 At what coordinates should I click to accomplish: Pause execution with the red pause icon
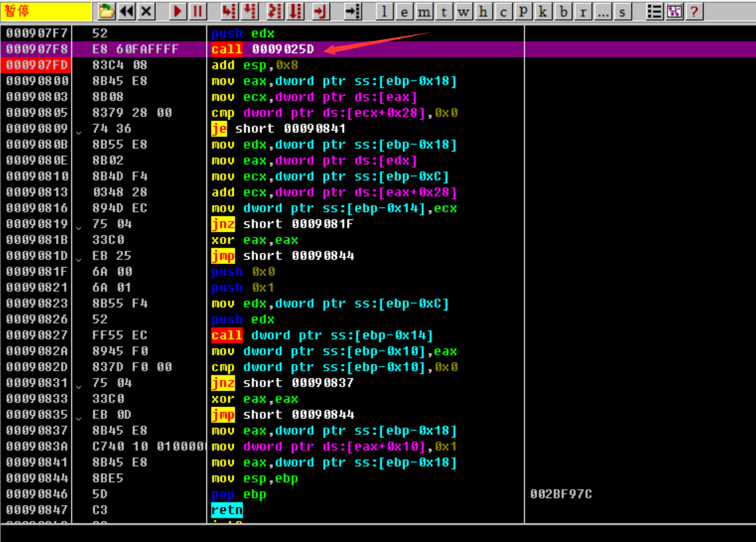tap(198, 11)
